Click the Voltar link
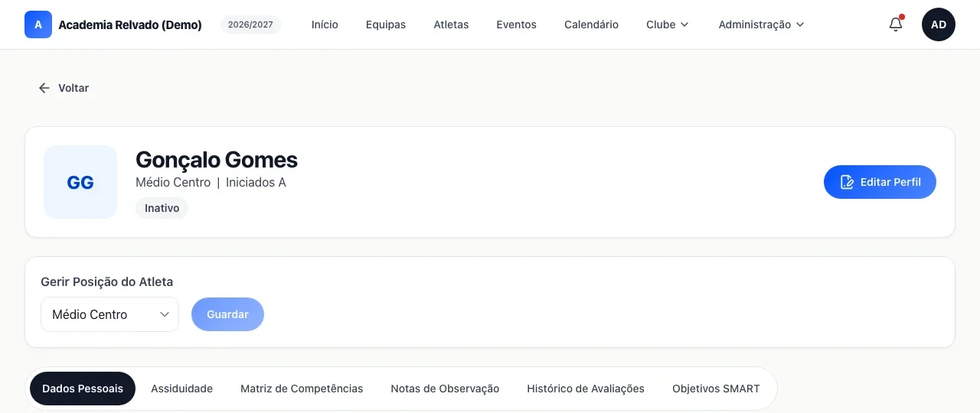This screenshot has width=980, height=413. (64, 88)
